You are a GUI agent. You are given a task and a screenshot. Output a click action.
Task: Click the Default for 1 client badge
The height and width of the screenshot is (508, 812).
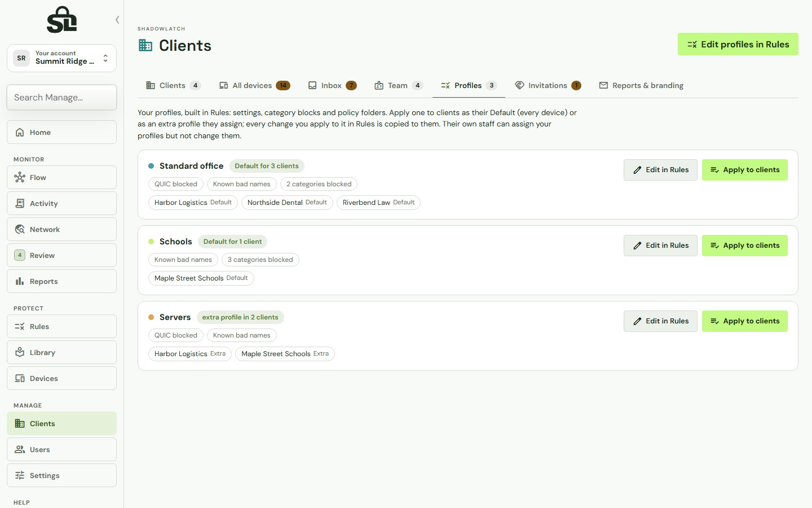tap(232, 242)
